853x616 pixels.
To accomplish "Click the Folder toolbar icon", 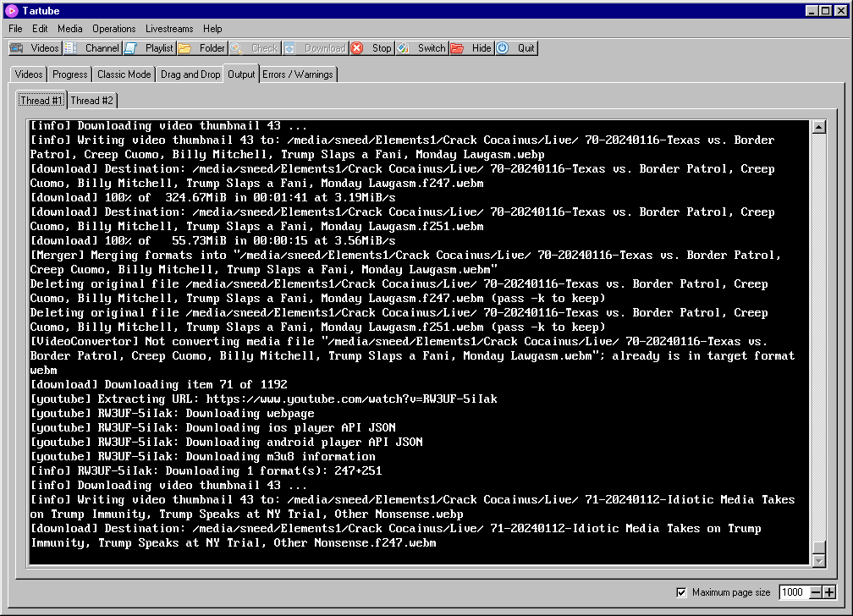I will [x=185, y=48].
